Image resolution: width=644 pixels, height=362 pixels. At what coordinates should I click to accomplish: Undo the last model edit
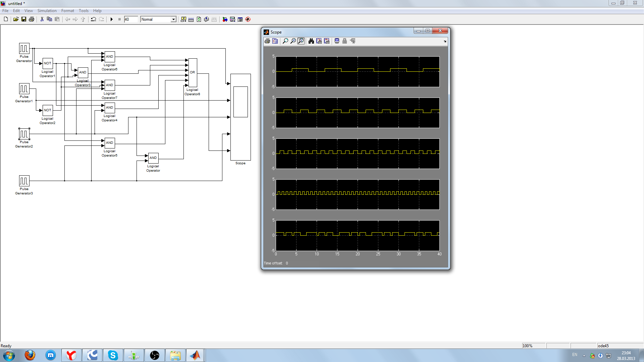tap(94, 19)
